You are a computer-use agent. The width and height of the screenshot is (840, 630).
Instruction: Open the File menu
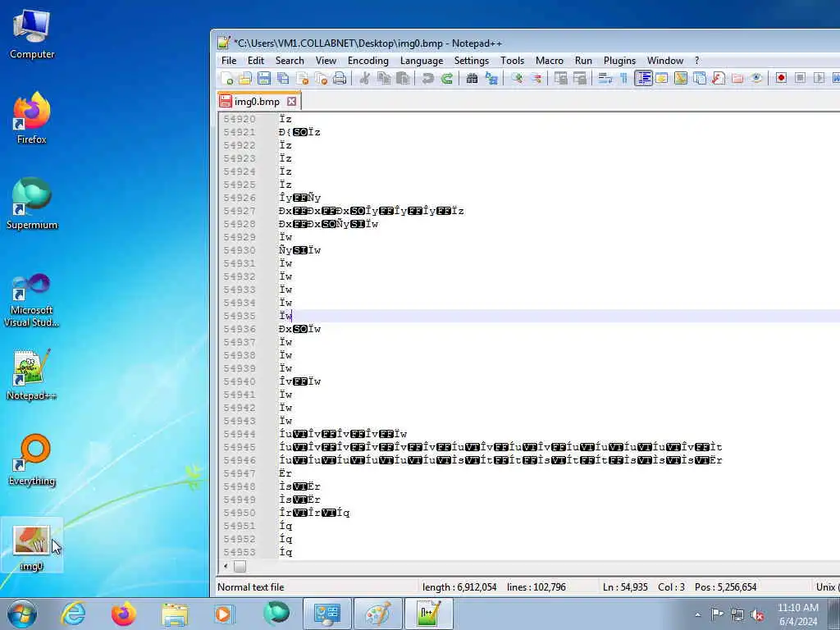[x=229, y=61]
